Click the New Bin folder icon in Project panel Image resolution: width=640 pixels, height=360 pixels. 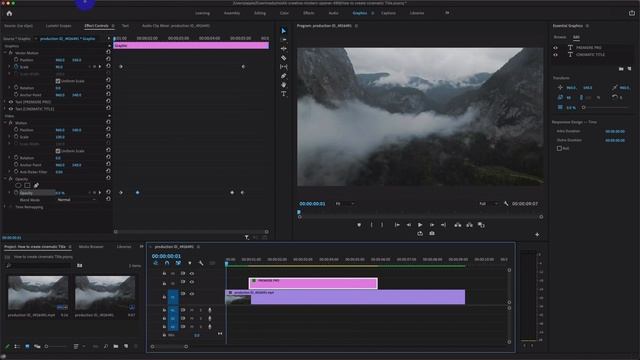pyautogui.click(x=116, y=346)
